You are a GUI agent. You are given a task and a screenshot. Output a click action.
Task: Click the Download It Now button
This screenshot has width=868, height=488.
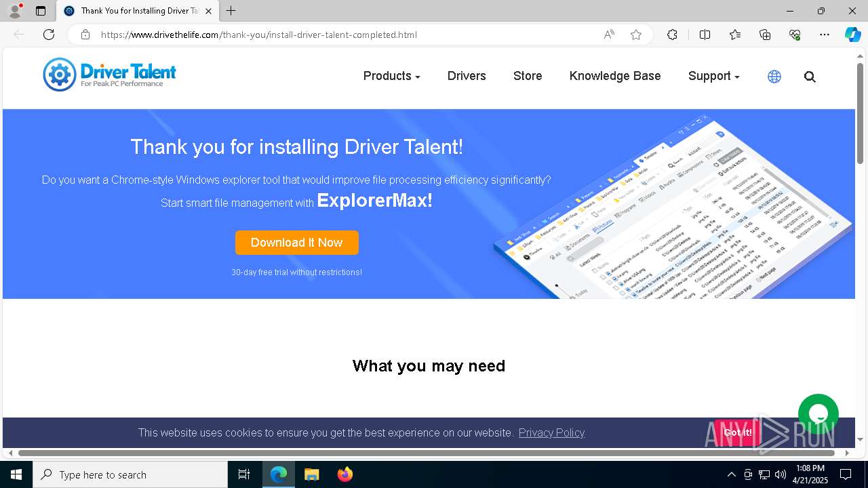tap(297, 243)
